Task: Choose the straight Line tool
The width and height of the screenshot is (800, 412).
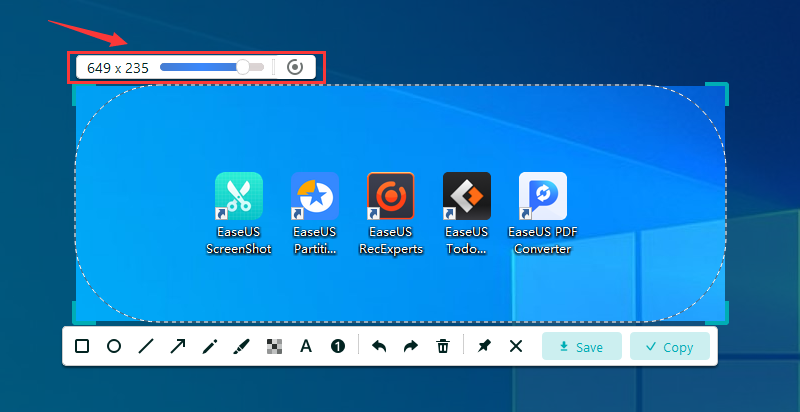Action: [146, 347]
